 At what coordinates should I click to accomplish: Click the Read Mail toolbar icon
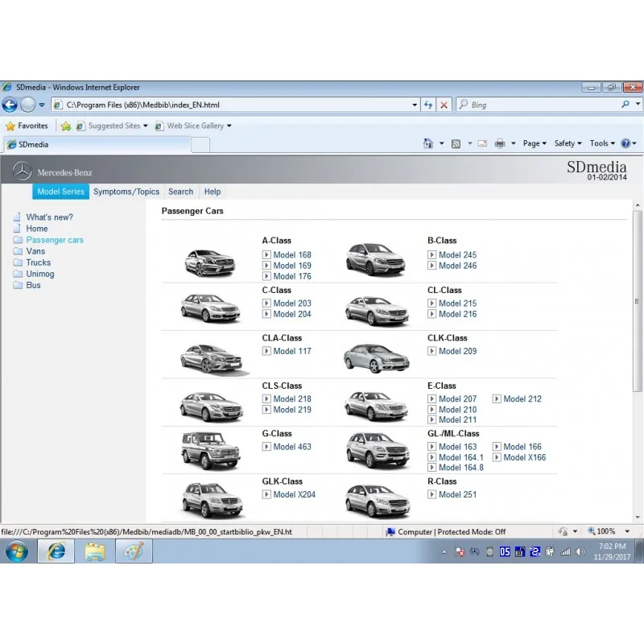coord(482,143)
